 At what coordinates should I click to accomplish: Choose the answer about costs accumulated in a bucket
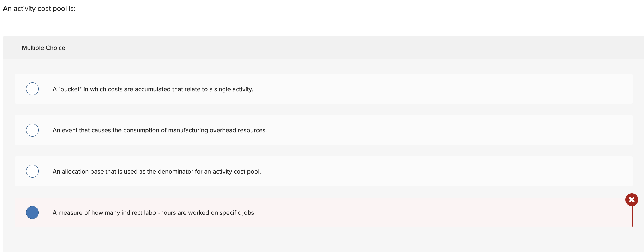pyautogui.click(x=152, y=89)
